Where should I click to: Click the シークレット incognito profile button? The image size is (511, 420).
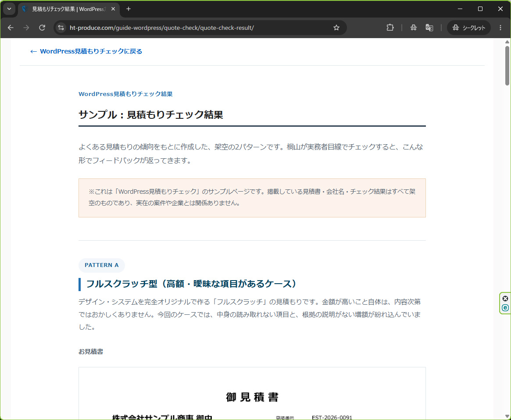tap(468, 28)
